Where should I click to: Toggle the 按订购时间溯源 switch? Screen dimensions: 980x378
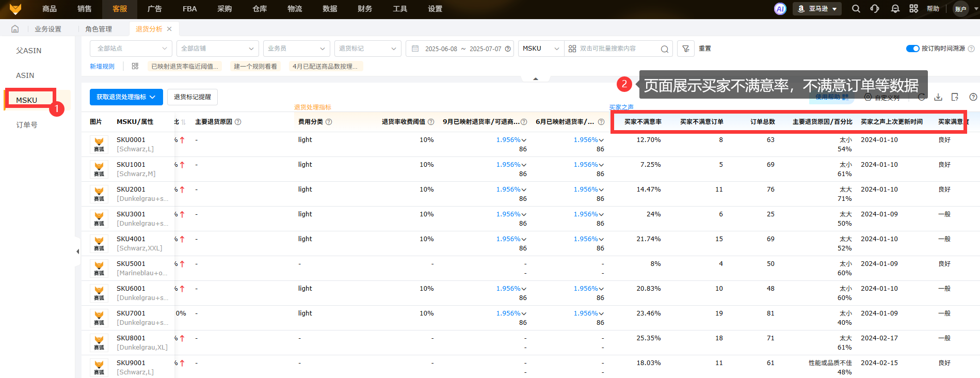pos(912,49)
